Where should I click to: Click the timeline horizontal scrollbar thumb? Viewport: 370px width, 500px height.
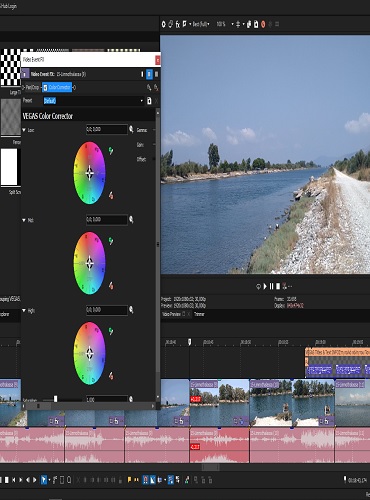coord(210,467)
